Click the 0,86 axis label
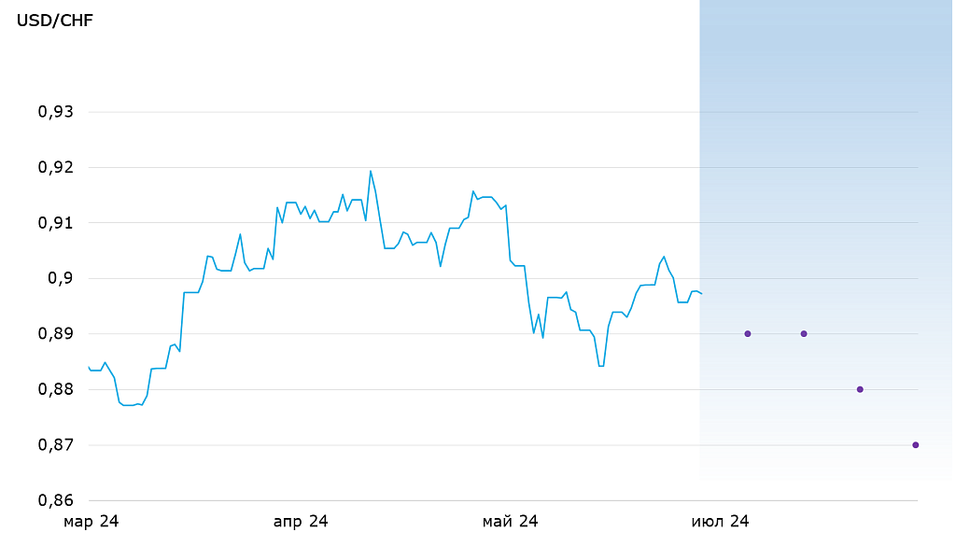The image size is (956, 560). [55, 500]
